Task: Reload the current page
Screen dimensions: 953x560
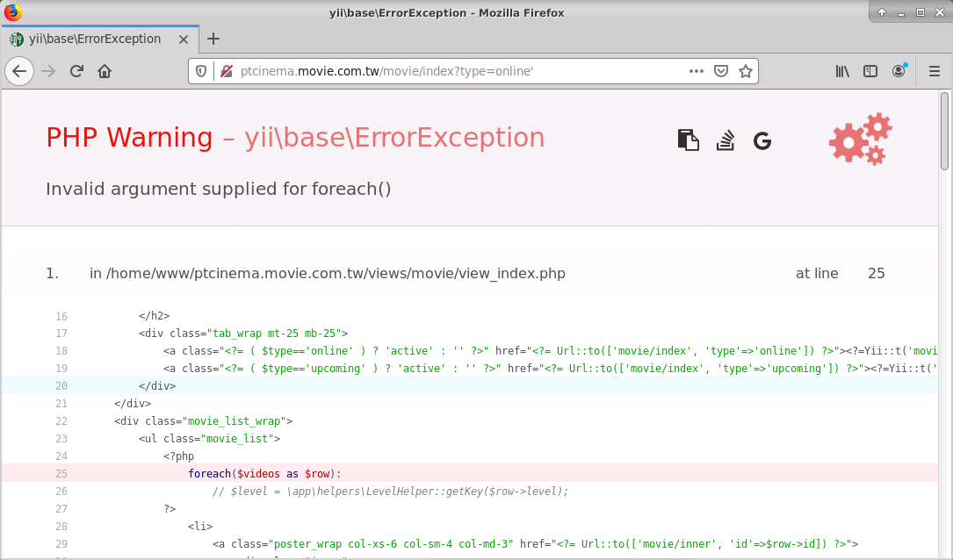Action: pos(76,71)
